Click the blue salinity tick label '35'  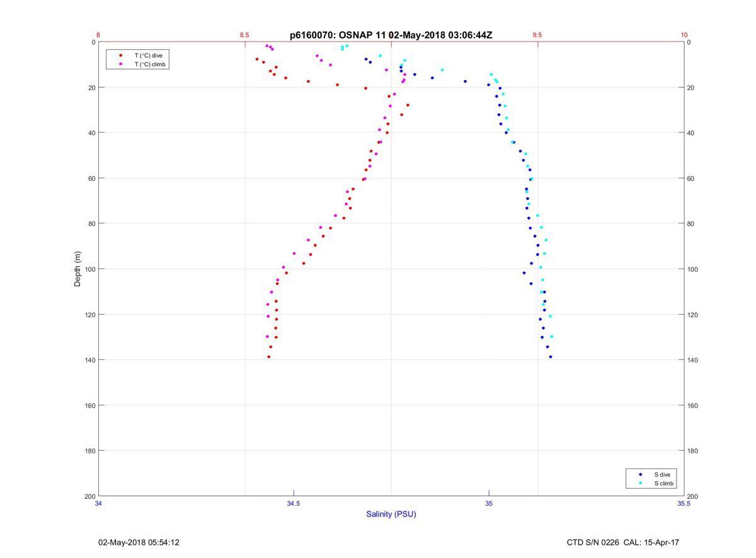(x=489, y=504)
